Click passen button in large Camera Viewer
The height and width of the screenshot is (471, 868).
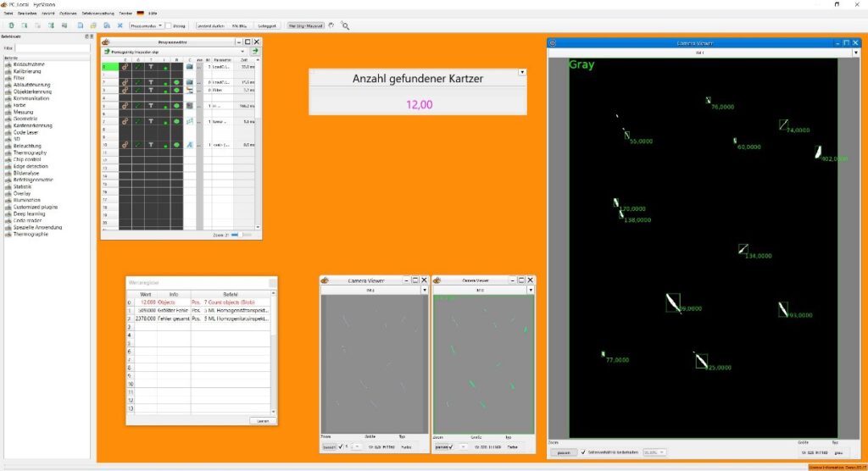pos(564,452)
